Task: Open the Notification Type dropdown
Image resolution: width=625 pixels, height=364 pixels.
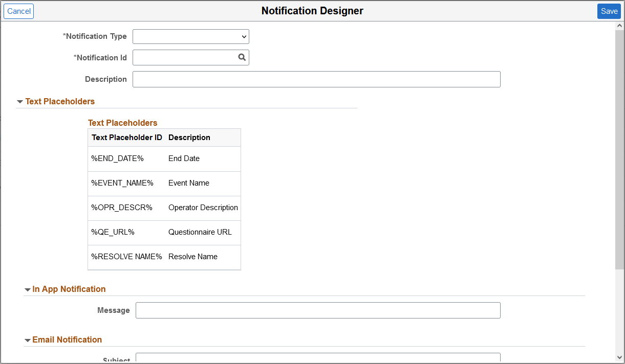Action: 191,36
